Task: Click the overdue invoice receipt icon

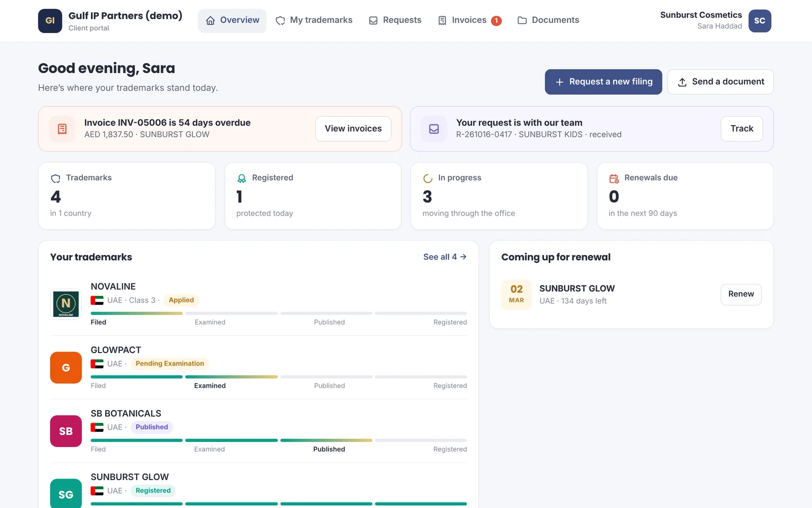Action: tap(62, 129)
